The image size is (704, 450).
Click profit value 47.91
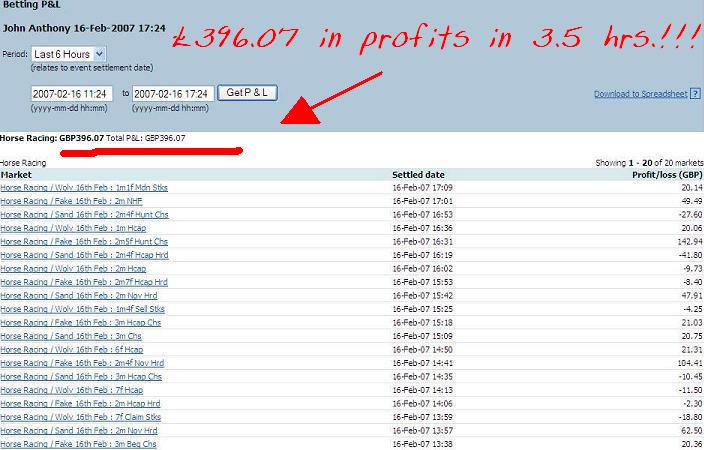click(x=692, y=296)
